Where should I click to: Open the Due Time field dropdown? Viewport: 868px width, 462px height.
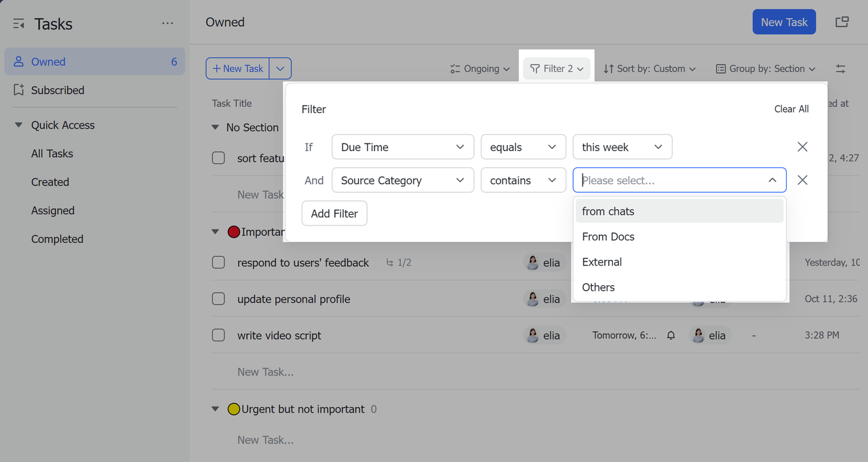[x=402, y=147]
